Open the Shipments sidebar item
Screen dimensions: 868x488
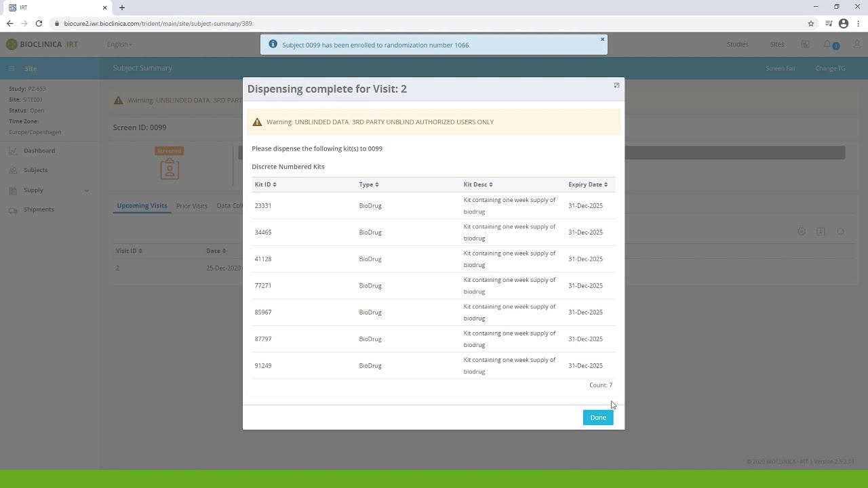point(39,209)
